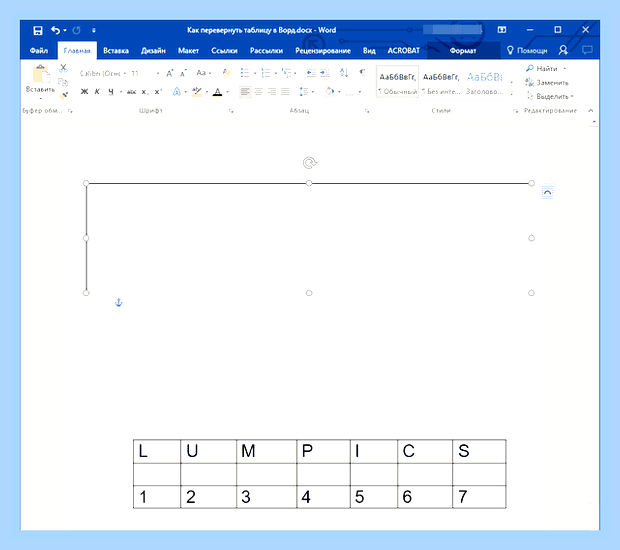Image resolution: width=620 pixels, height=550 pixels.
Task: Click the Paste (Вставить) icon
Action: [x=40, y=75]
